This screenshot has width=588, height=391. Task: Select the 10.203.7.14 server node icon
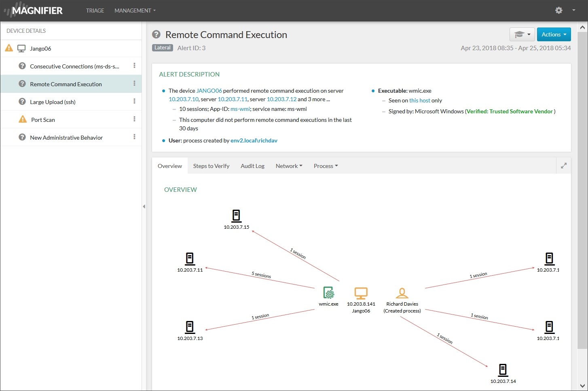(x=503, y=370)
